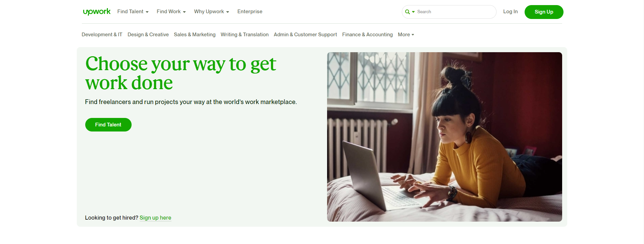
Task: Go to Sales & Marketing category
Action: click(194, 35)
